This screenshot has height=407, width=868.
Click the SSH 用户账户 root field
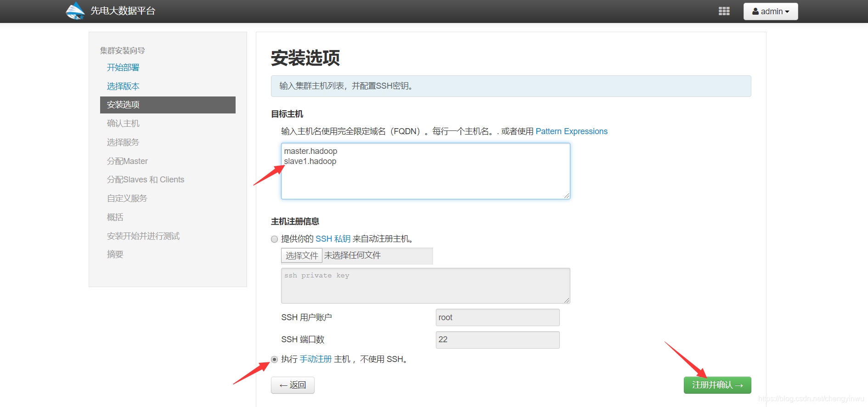[497, 317]
